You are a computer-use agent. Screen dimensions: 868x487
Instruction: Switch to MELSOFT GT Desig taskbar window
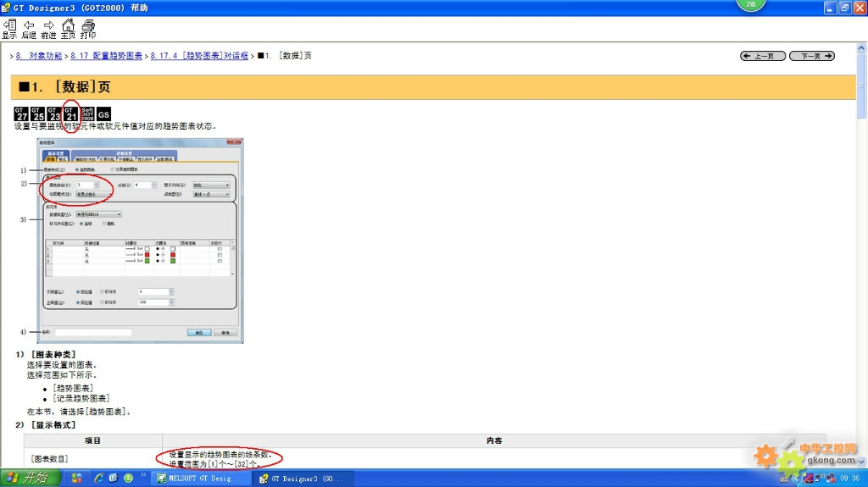pos(202,479)
